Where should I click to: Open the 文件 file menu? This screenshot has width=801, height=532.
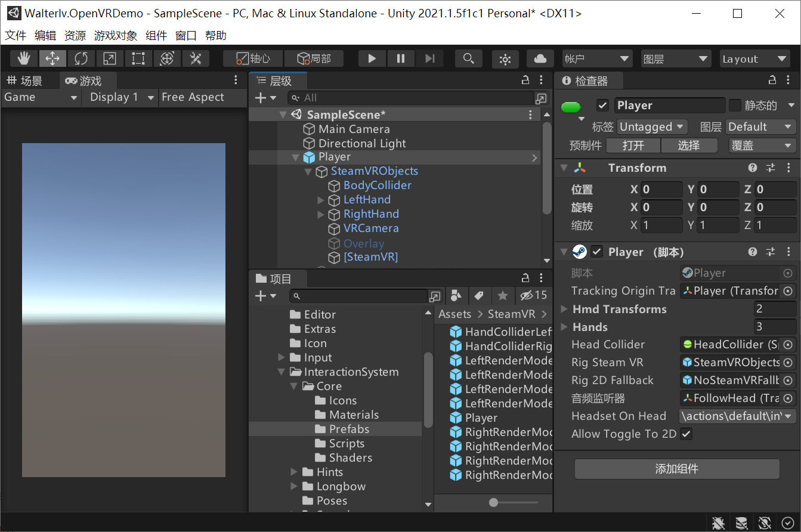pos(16,36)
